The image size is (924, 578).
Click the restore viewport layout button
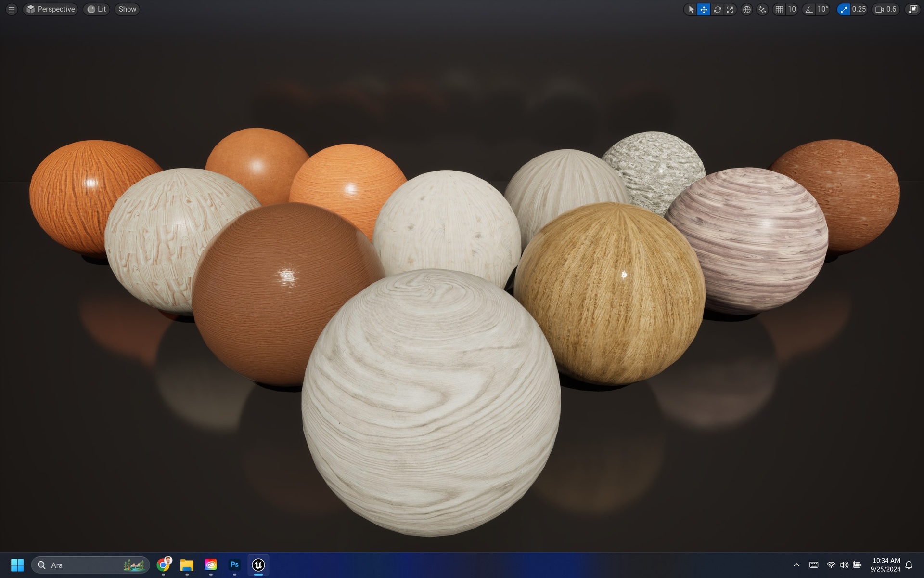[912, 9]
